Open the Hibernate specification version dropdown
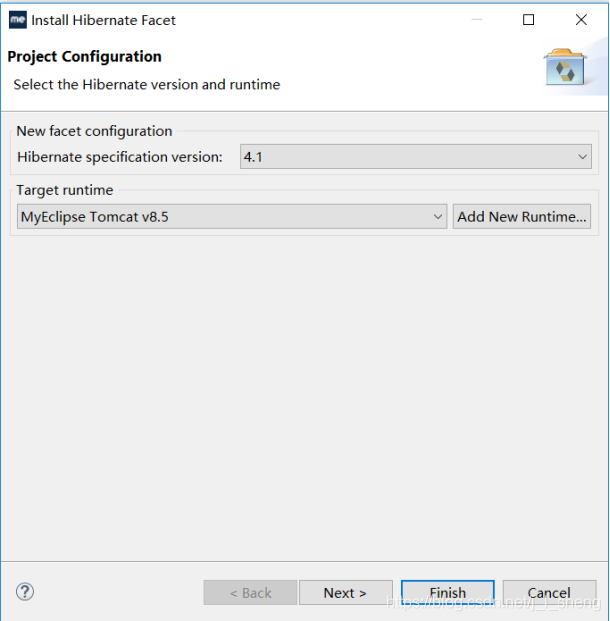The height and width of the screenshot is (621, 610). click(x=416, y=157)
